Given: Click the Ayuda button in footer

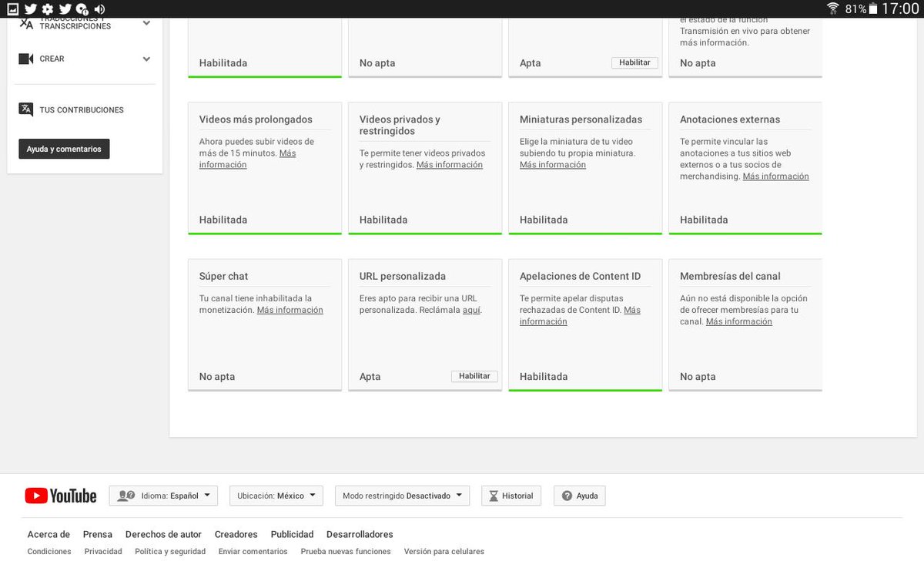Looking at the screenshot, I should click(580, 496).
